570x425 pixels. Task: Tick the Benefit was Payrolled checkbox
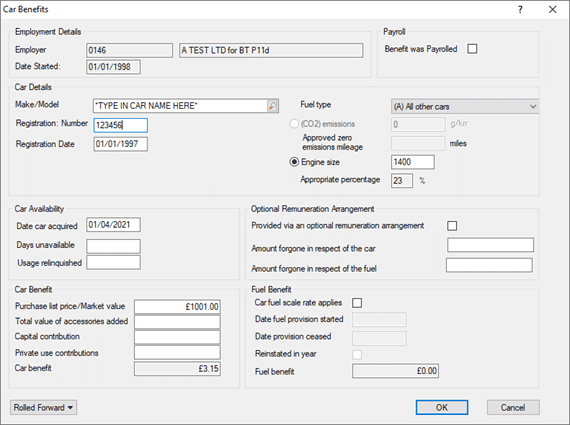coord(472,49)
